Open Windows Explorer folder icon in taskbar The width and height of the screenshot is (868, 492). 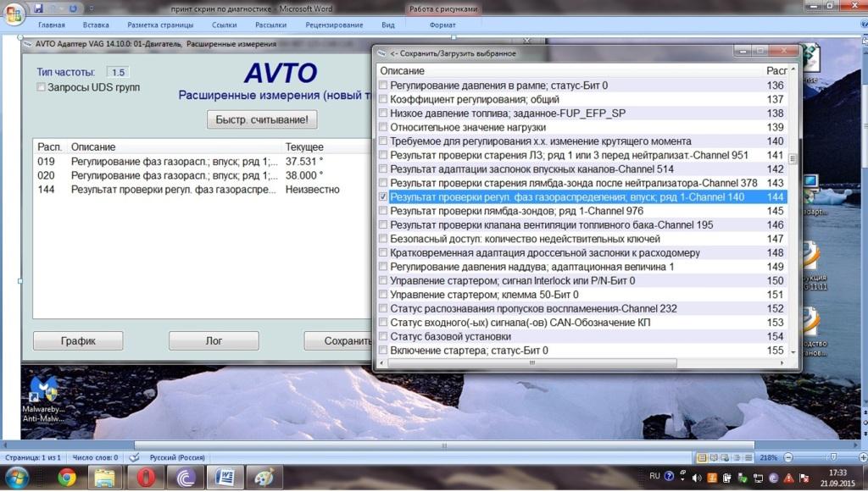(106, 478)
